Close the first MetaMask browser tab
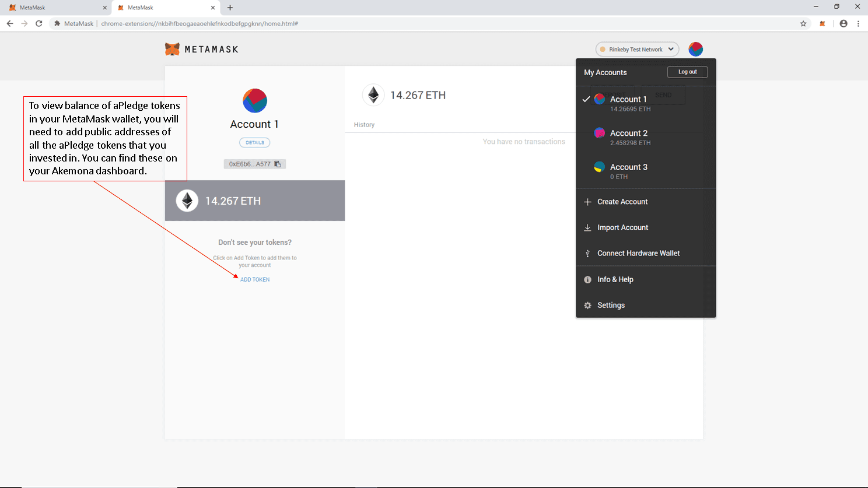The width and height of the screenshot is (868, 488). point(104,8)
